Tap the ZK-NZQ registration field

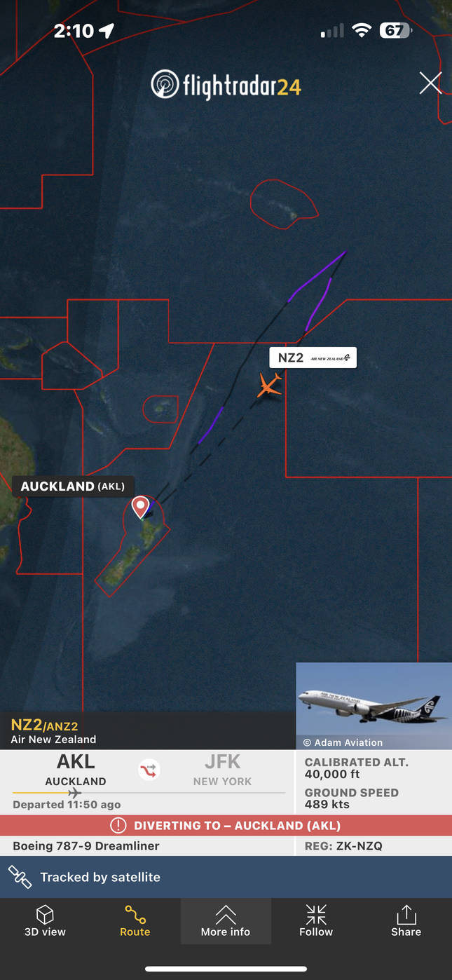374,846
